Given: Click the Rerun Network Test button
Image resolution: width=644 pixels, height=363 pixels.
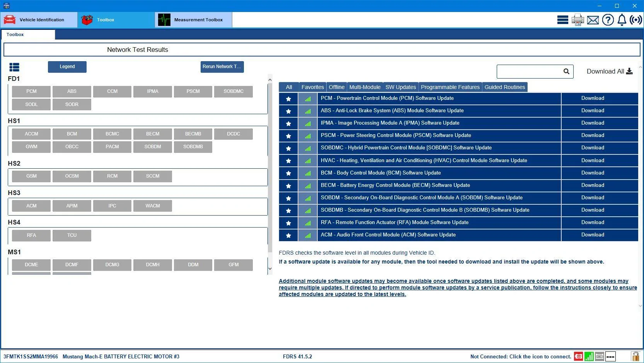Looking at the screenshot, I should click(x=222, y=67).
